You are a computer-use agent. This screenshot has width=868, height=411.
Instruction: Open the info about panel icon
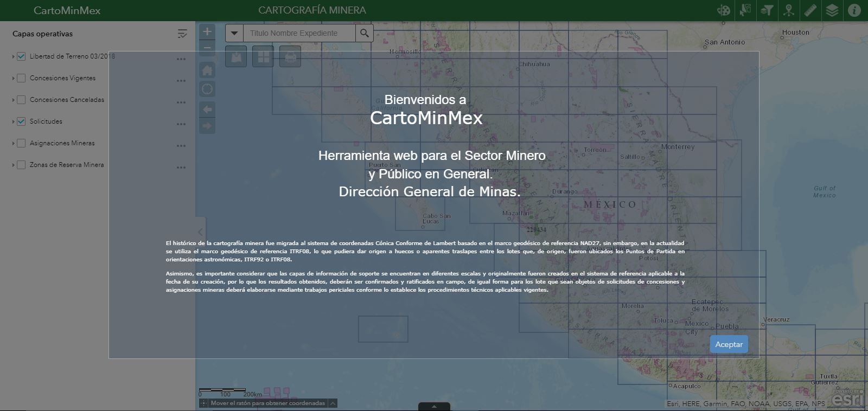pyautogui.click(x=854, y=10)
